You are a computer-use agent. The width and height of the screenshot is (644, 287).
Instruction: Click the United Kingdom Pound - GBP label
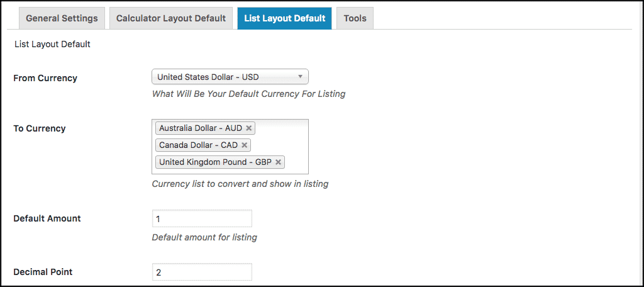click(x=214, y=162)
